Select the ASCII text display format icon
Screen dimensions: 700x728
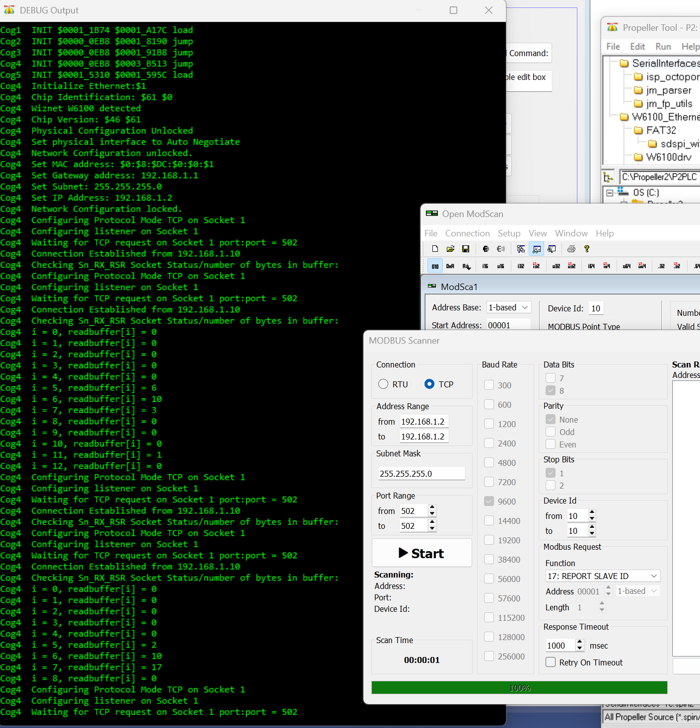[x=466, y=266]
